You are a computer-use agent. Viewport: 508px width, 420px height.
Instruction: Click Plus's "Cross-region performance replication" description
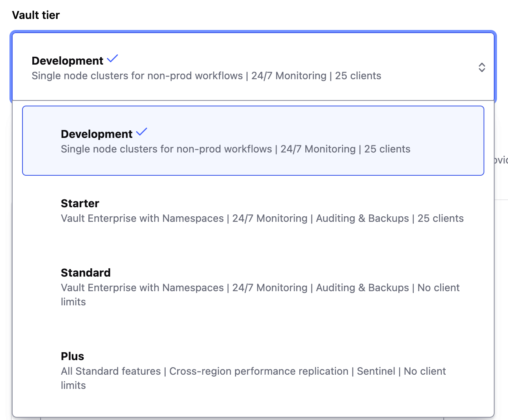[x=259, y=371]
